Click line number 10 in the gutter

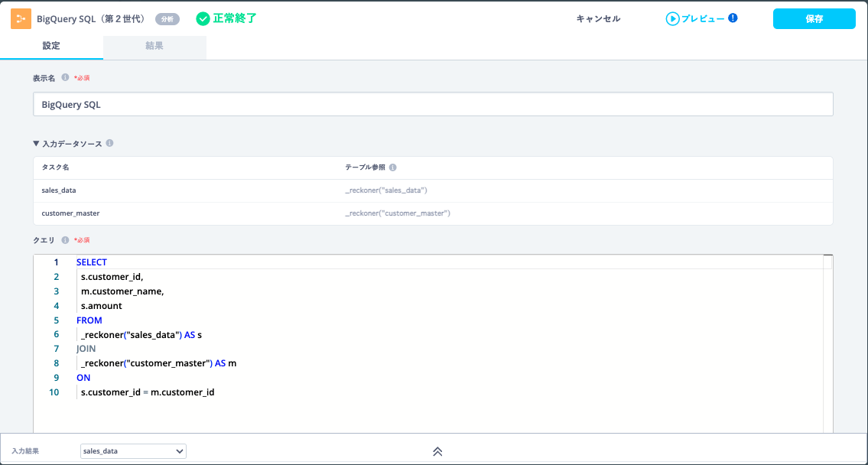(x=54, y=392)
